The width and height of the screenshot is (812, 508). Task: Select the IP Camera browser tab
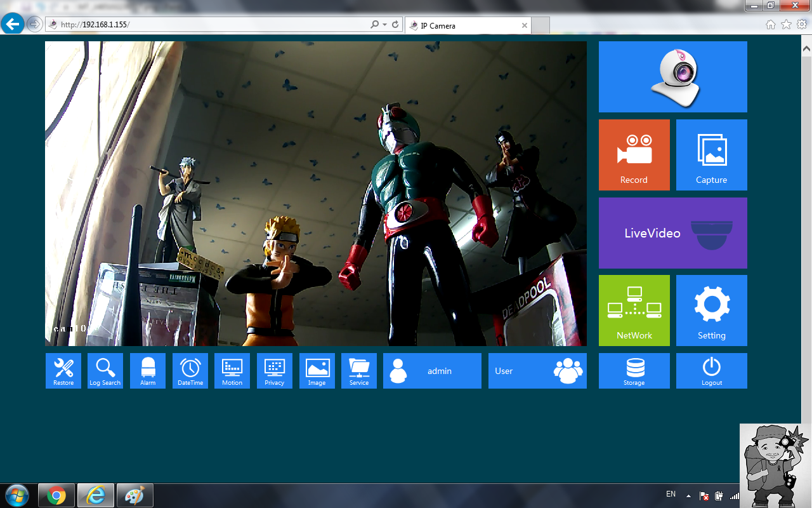pyautogui.click(x=467, y=25)
